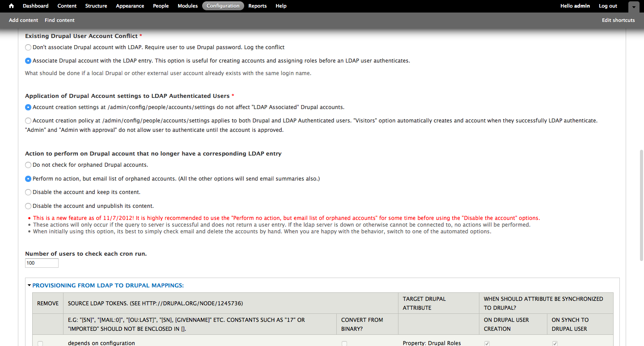Viewport: 644px width, 346px height.
Task: Open the Dashboard menu
Action: tap(36, 6)
